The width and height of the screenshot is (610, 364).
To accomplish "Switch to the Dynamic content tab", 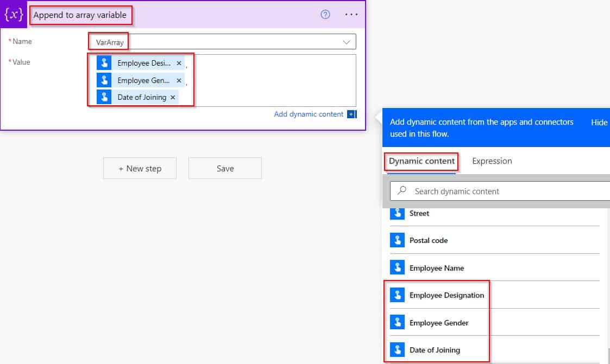I will coord(422,161).
